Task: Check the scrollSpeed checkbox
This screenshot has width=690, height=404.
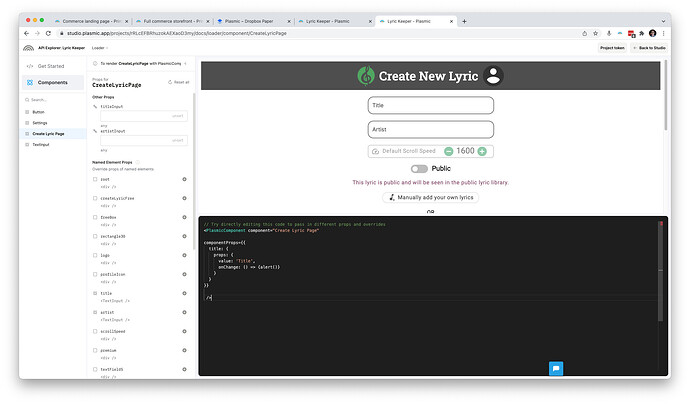Action: point(95,331)
